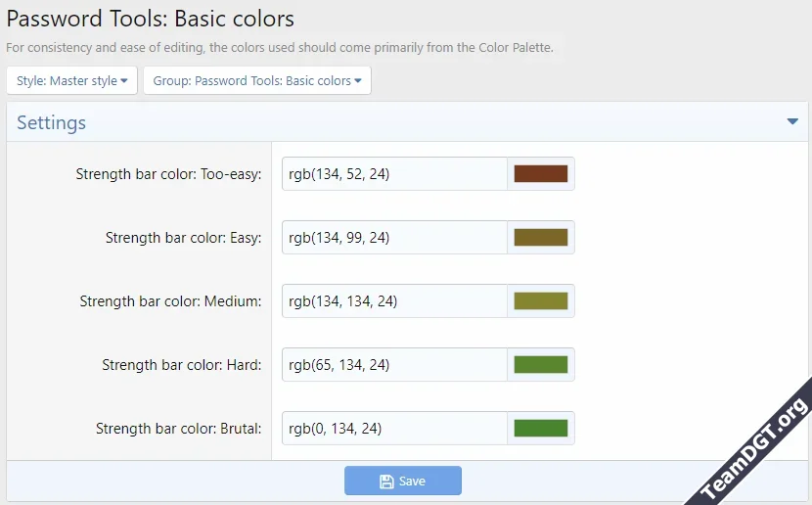Click the Hard color value input
Viewport: 812px width, 505px height.
tap(394, 365)
